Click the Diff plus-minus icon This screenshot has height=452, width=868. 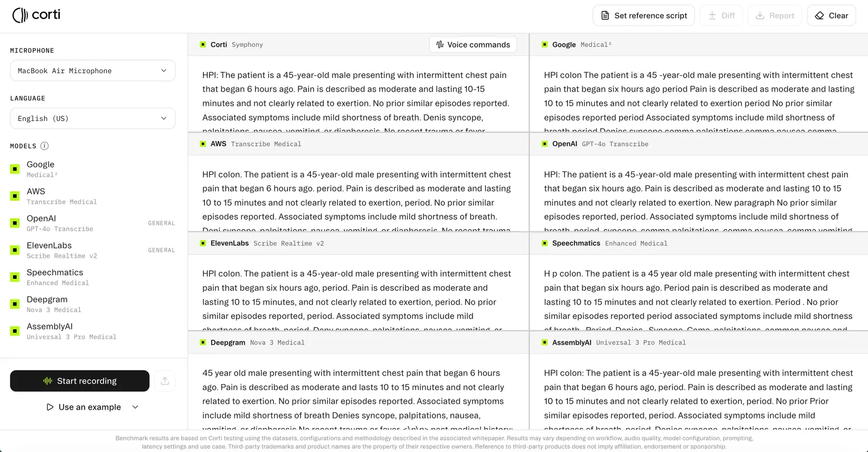pos(712,16)
